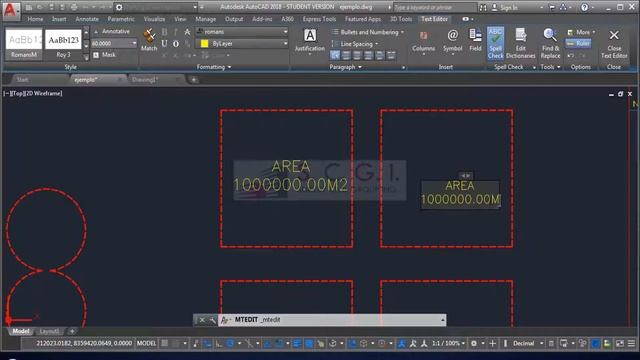Click the Sign In user icon
The image size is (640, 360).
click(x=494, y=7)
